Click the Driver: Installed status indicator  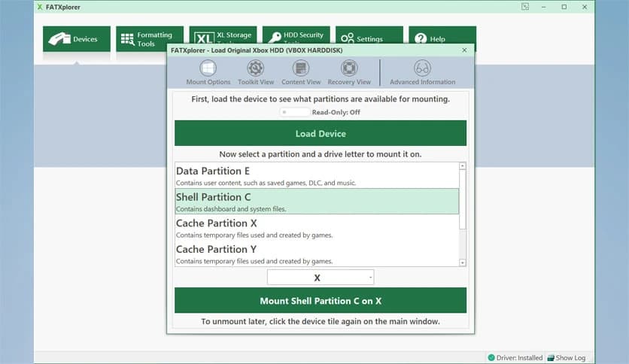[x=515, y=358]
